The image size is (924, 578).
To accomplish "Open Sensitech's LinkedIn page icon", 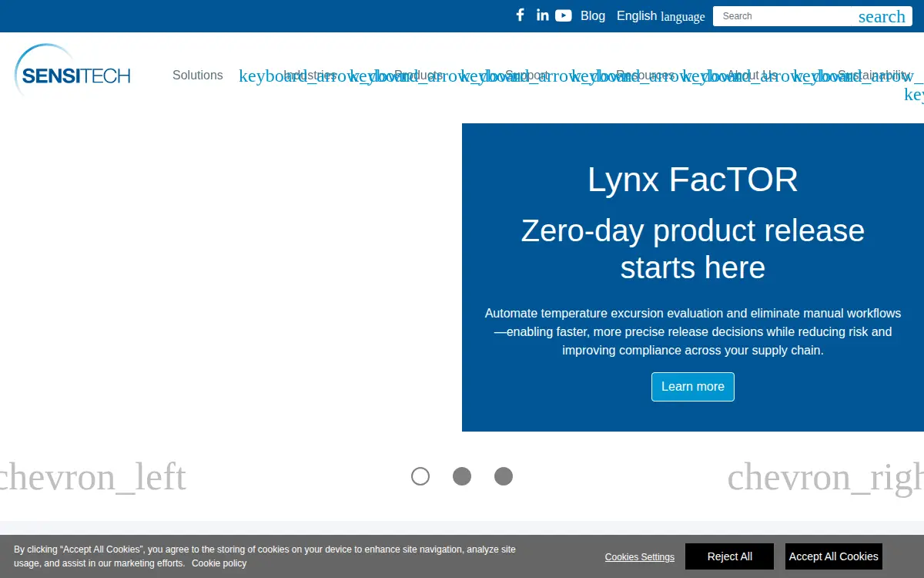I will (x=543, y=15).
